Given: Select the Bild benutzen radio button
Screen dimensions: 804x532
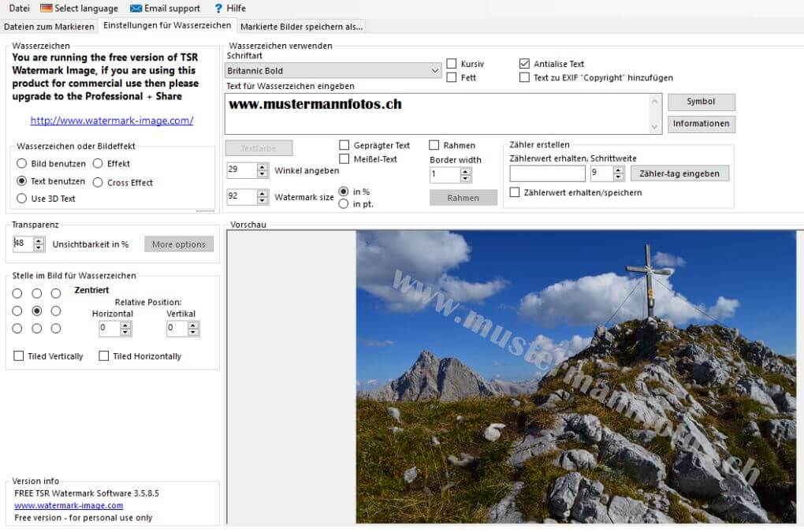Looking at the screenshot, I should tap(22, 164).
